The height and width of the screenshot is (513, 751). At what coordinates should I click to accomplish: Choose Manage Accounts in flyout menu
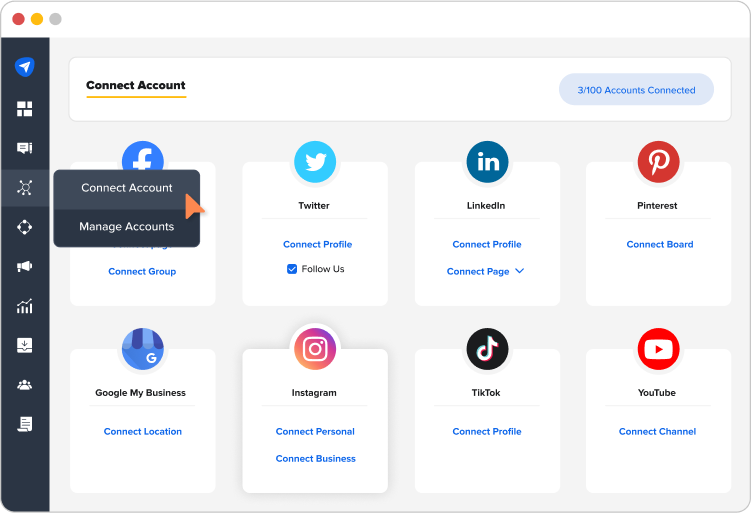126,227
